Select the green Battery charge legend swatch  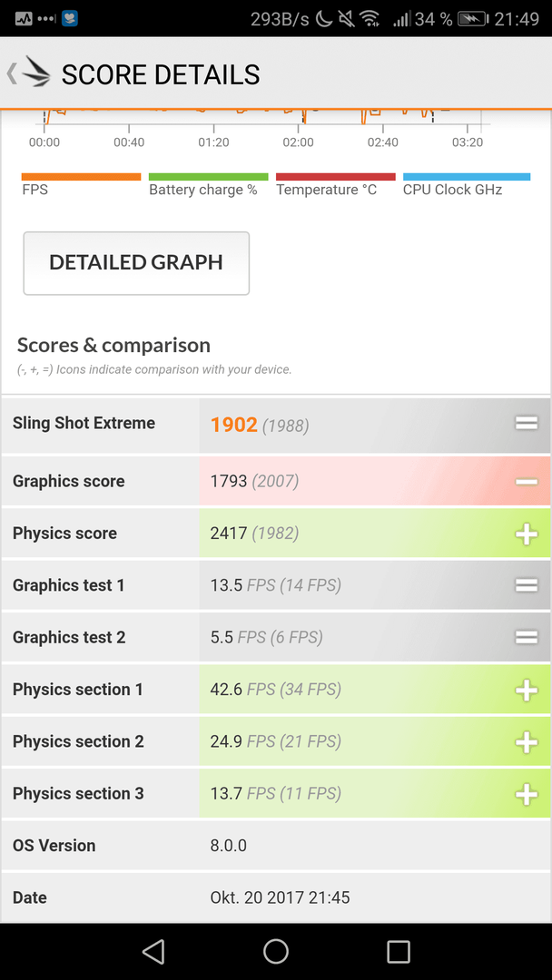coord(208,177)
